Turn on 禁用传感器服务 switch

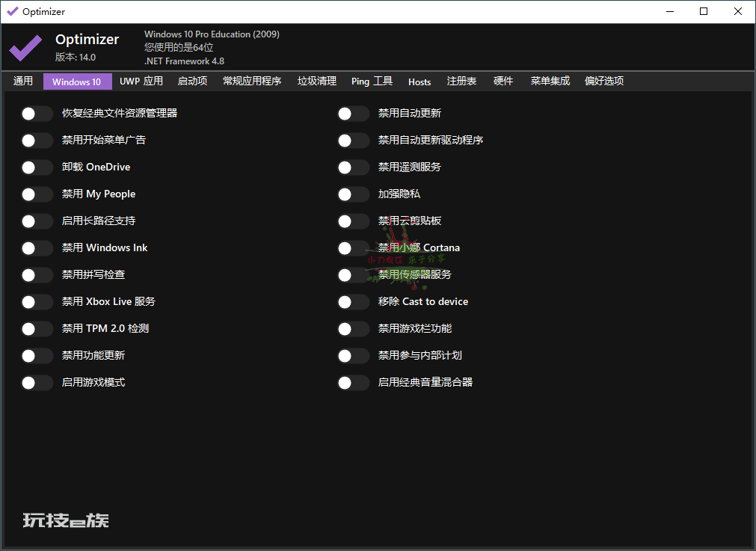354,275
